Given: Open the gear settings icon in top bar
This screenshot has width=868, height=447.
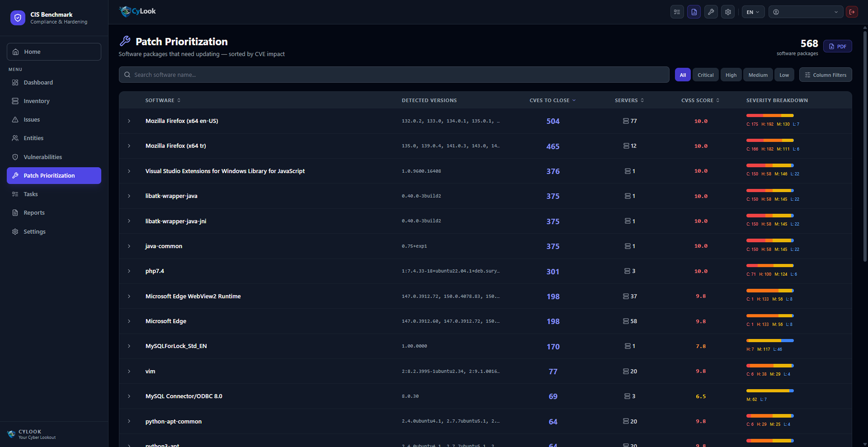Looking at the screenshot, I should 728,12.
